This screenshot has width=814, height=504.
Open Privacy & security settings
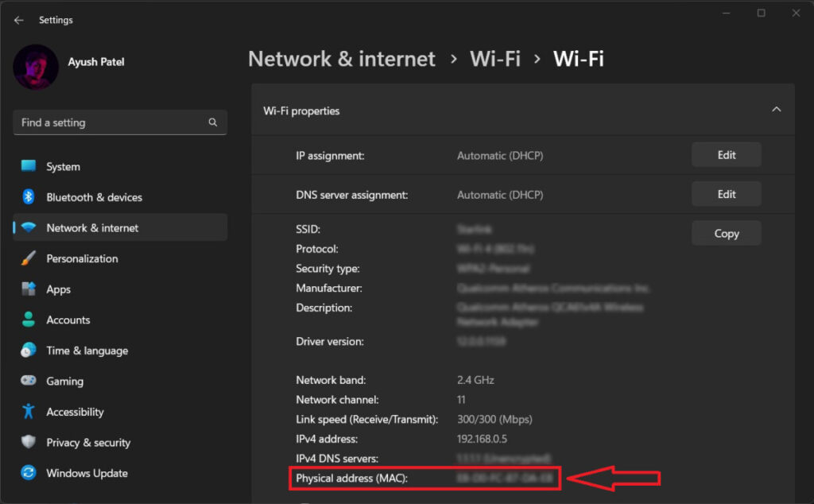pyautogui.click(x=88, y=442)
